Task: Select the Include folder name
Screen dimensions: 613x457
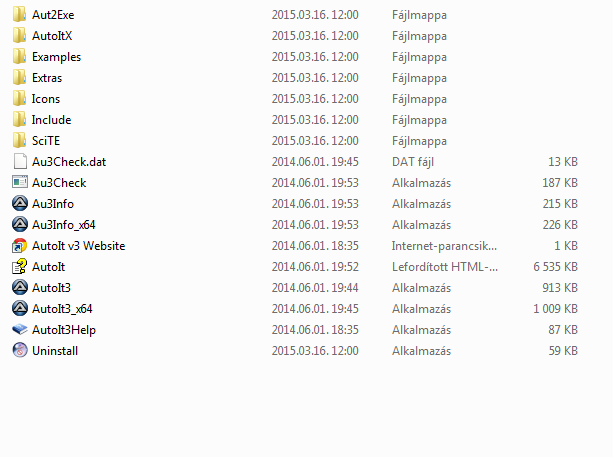Action: click(x=51, y=120)
